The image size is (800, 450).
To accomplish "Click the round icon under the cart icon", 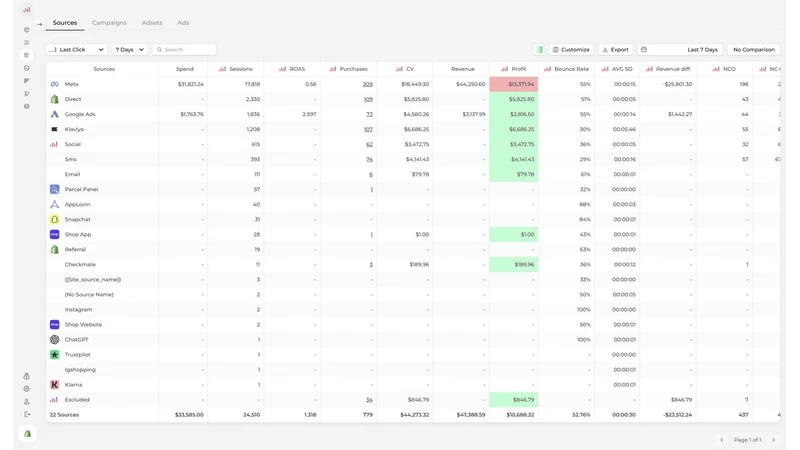I will [x=27, y=106].
